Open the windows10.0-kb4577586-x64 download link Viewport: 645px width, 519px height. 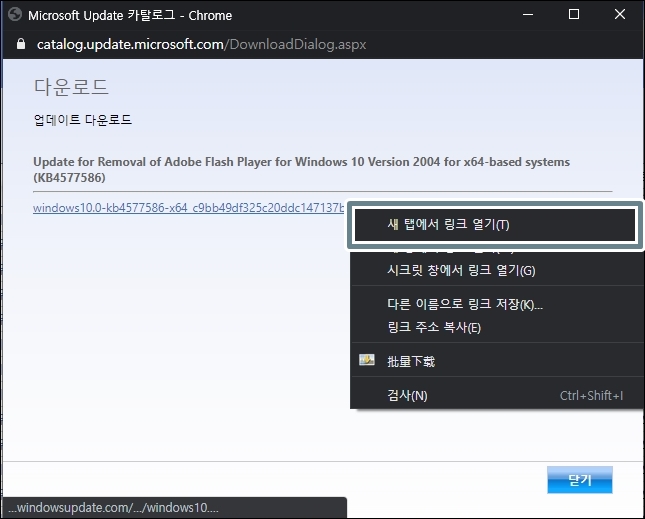pyautogui.click(x=188, y=208)
